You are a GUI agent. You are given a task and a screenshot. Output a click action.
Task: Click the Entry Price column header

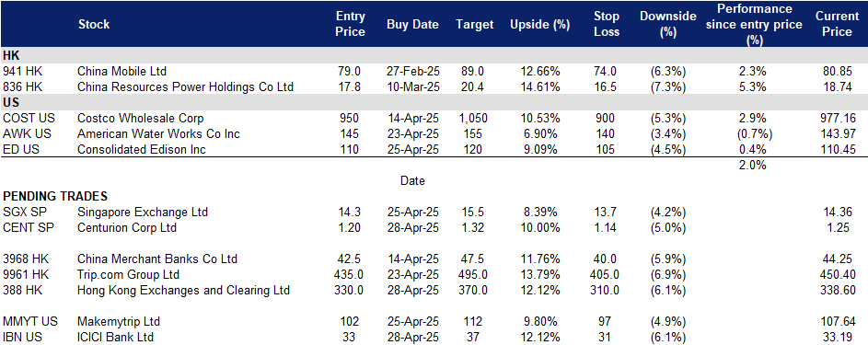pyautogui.click(x=351, y=24)
